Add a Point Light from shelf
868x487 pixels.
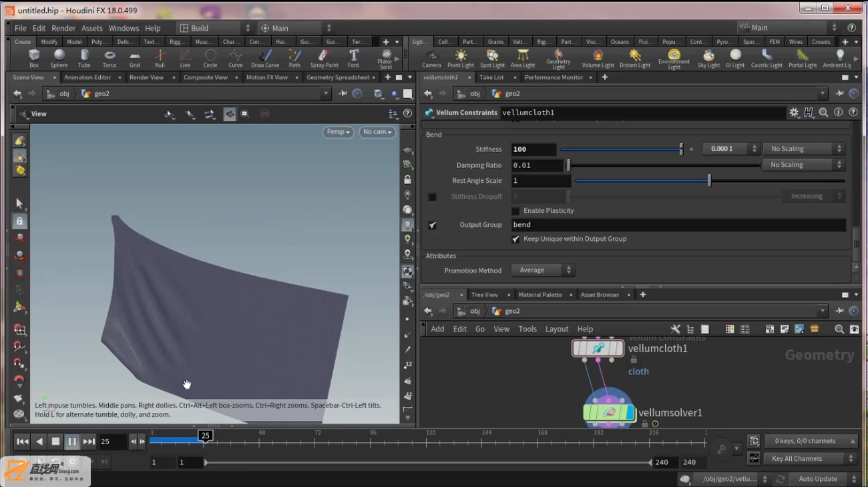pyautogui.click(x=461, y=58)
